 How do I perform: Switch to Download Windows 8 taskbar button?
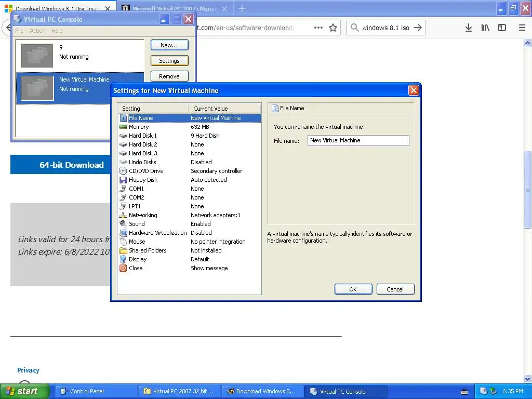[262, 392]
